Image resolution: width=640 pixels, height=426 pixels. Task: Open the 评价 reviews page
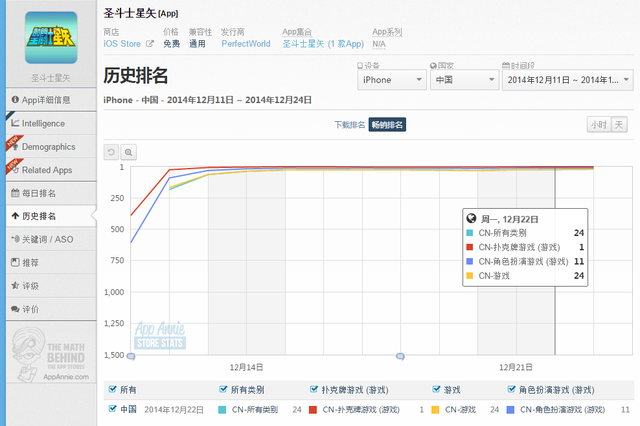[x=51, y=309]
